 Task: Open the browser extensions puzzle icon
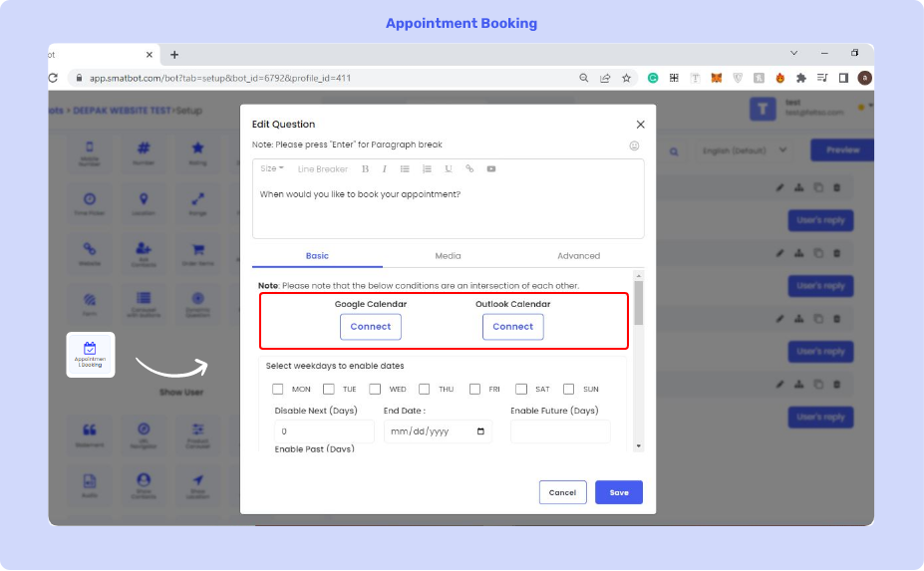pos(800,78)
